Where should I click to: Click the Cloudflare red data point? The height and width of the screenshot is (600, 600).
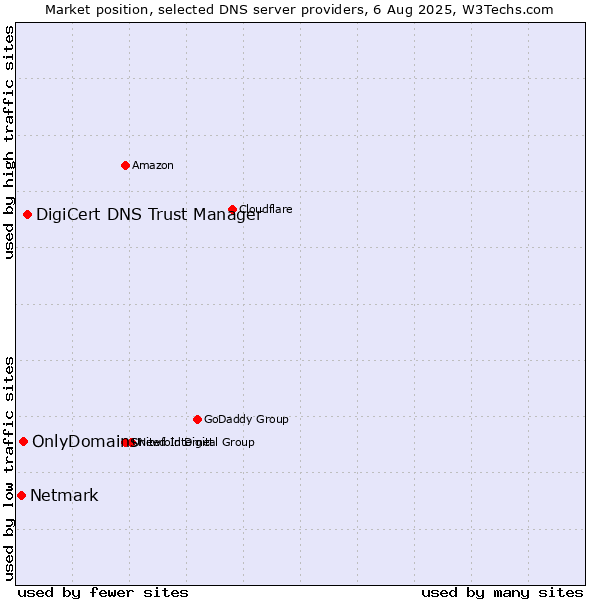(x=232, y=209)
